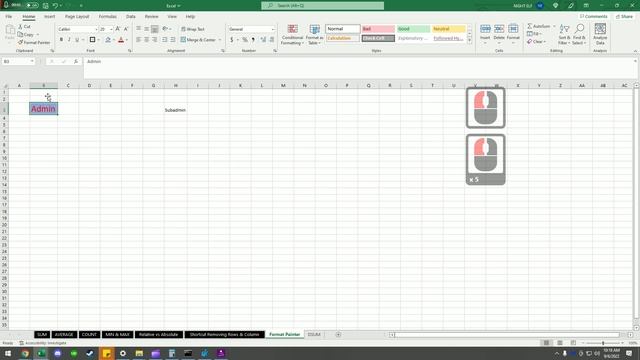Open the number format General dropdown

[x=273, y=29]
